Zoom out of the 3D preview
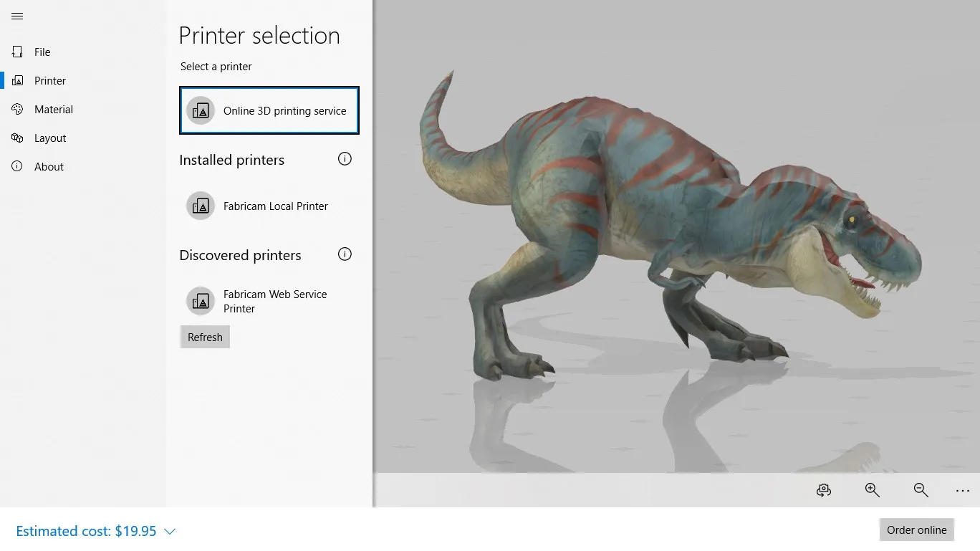Viewport: 980px width, 551px height. (x=920, y=490)
